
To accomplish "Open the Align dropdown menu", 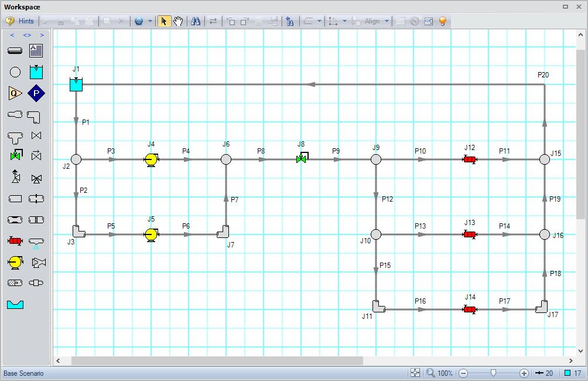I will (387, 21).
